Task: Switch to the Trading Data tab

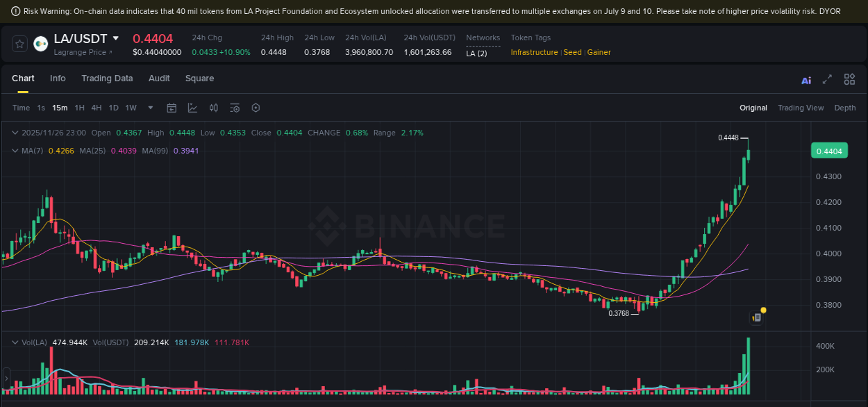Action: pos(107,78)
